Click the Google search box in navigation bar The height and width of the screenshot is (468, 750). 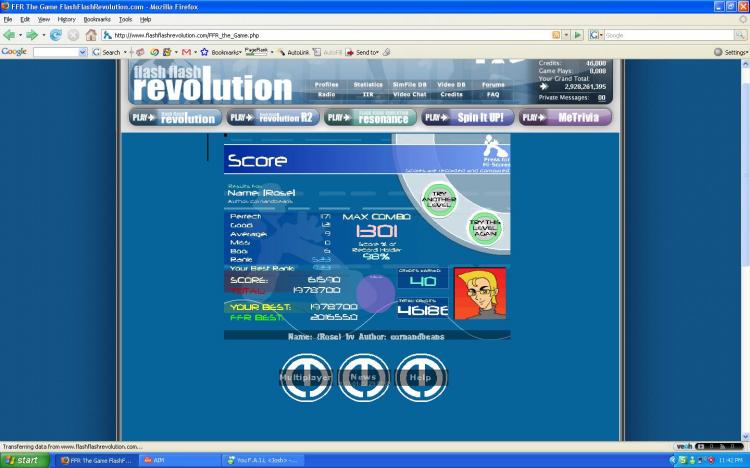tap(669, 35)
